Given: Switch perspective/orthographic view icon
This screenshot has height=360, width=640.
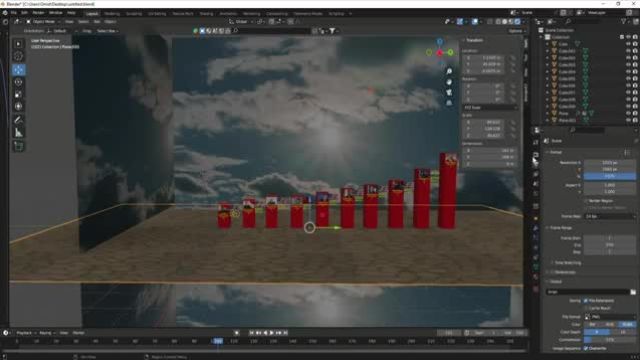Looking at the screenshot, I should [449, 103].
